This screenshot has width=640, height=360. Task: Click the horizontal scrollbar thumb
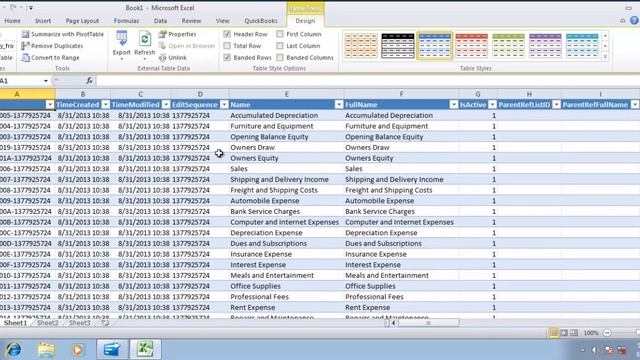pos(428,323)
